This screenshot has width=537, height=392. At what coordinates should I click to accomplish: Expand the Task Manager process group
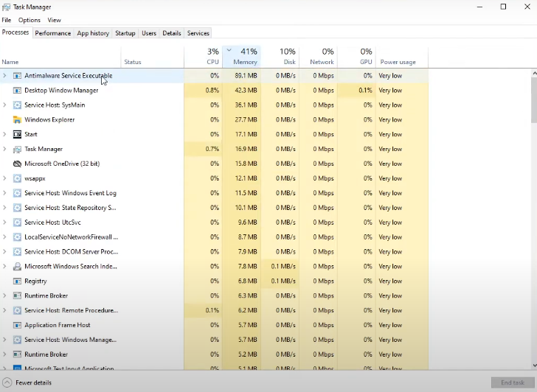[x=4, y=149]
